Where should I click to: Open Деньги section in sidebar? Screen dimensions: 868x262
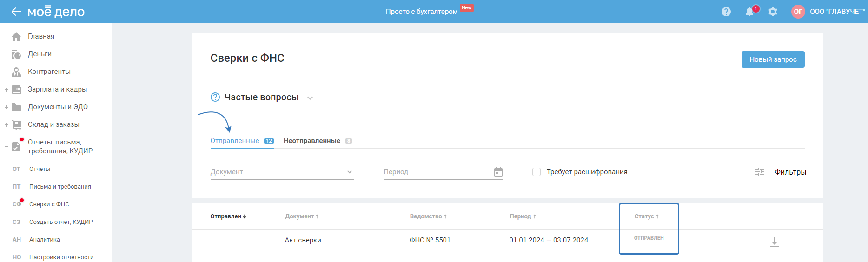pyautogui.click(x=40, y=54)
